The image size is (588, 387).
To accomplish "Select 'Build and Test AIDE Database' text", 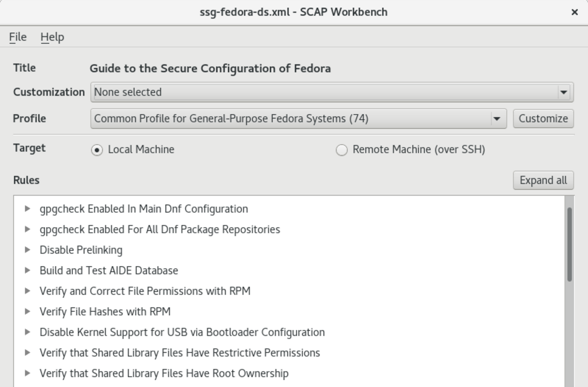I will 109,271.
